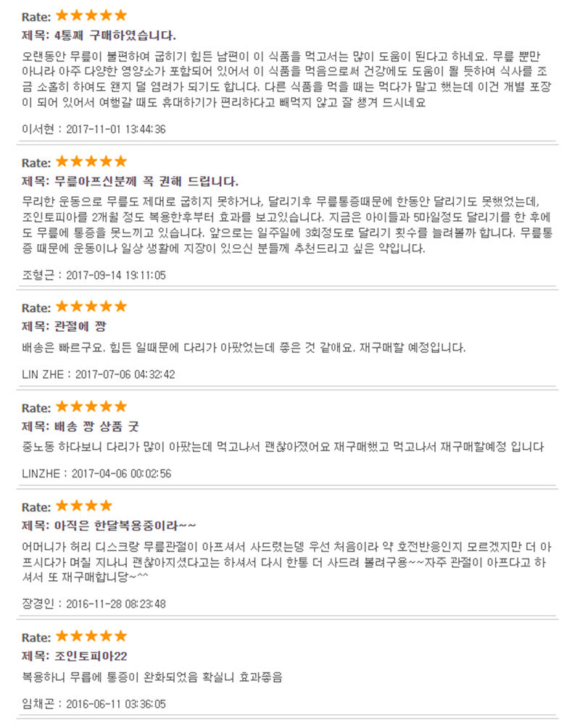
Task: Click the stars above '관절에 짱' review
Action: tap(91, 306)
